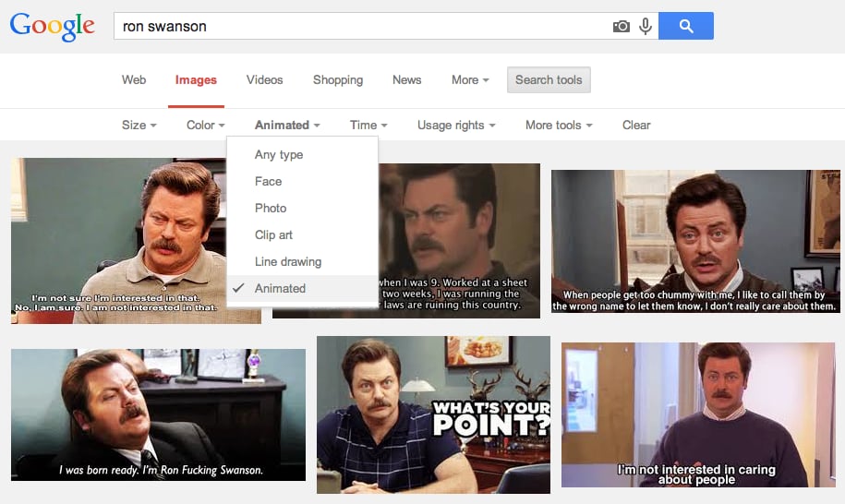Click the blue magnifier search button
This screenshot has height=504, width=845.
pos(686,26)
